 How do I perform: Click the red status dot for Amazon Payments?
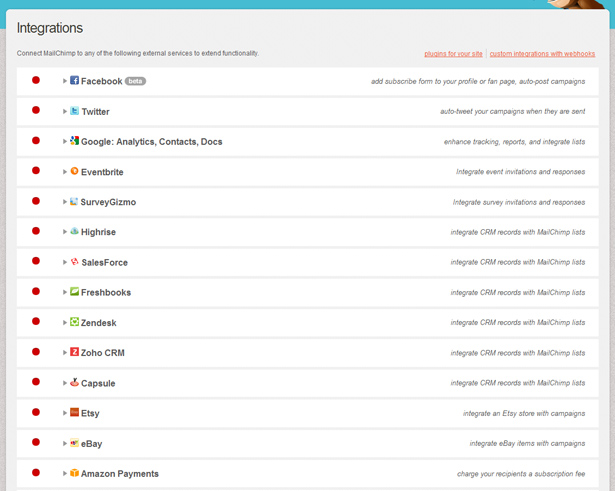[x=36, y=473]
